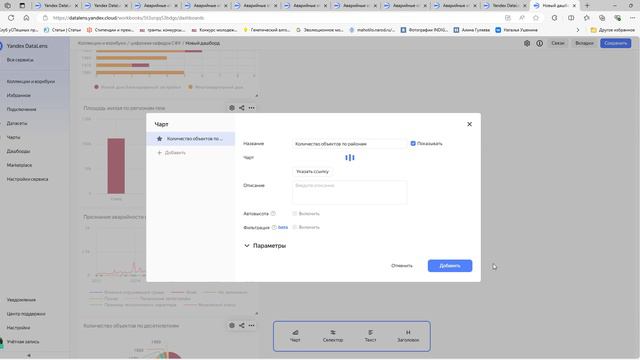Add a Текст widget from the bottom panel

pyautogui.click(x=370, y=336)
